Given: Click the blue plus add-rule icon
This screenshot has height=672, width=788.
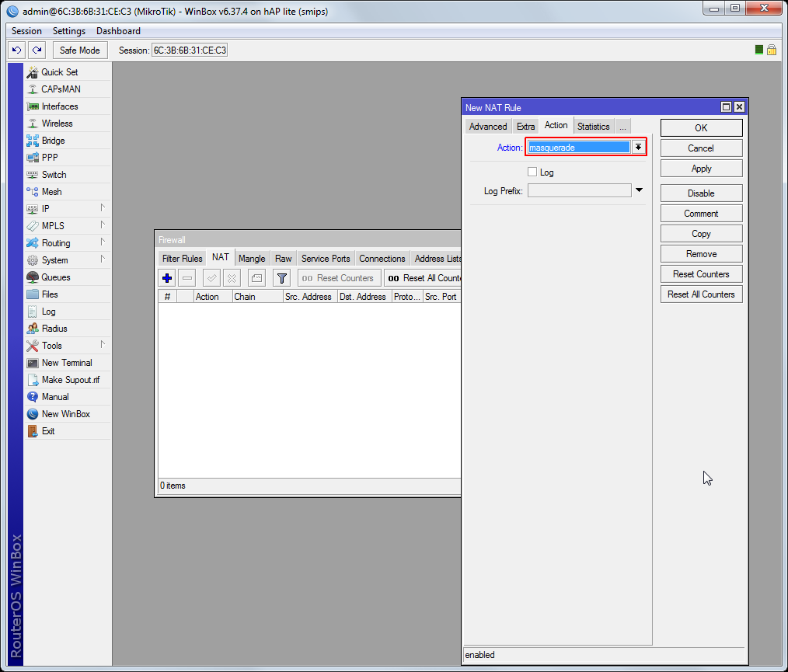Looking at the screenshot, I should pyautogui.click(x=167, y=278).
